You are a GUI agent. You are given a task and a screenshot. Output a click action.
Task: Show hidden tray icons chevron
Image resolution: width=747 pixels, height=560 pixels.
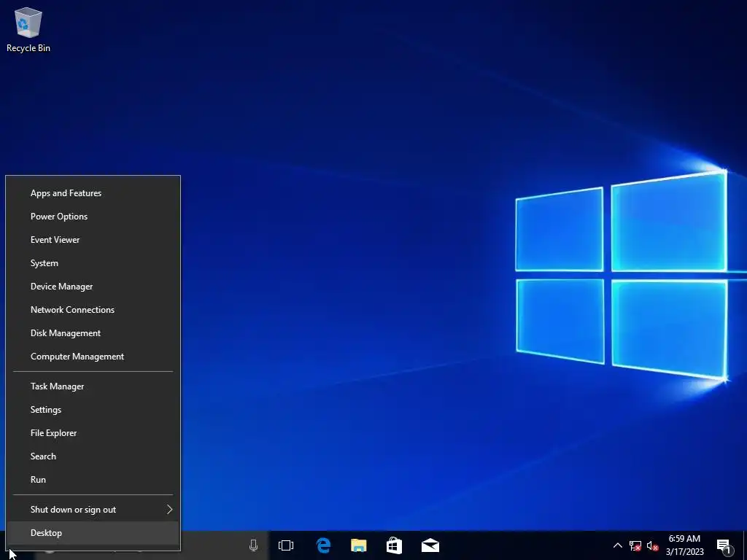pyautogui.click(x=617, y=545)
